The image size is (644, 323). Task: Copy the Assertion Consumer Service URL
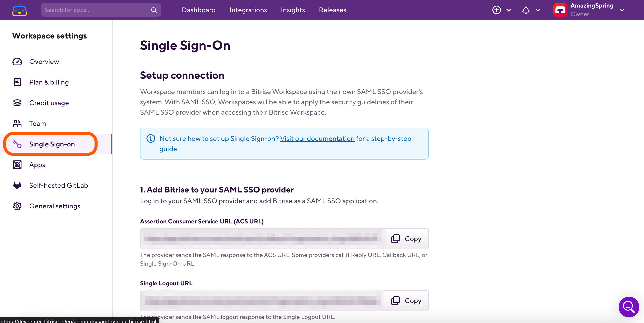[406, 238]
